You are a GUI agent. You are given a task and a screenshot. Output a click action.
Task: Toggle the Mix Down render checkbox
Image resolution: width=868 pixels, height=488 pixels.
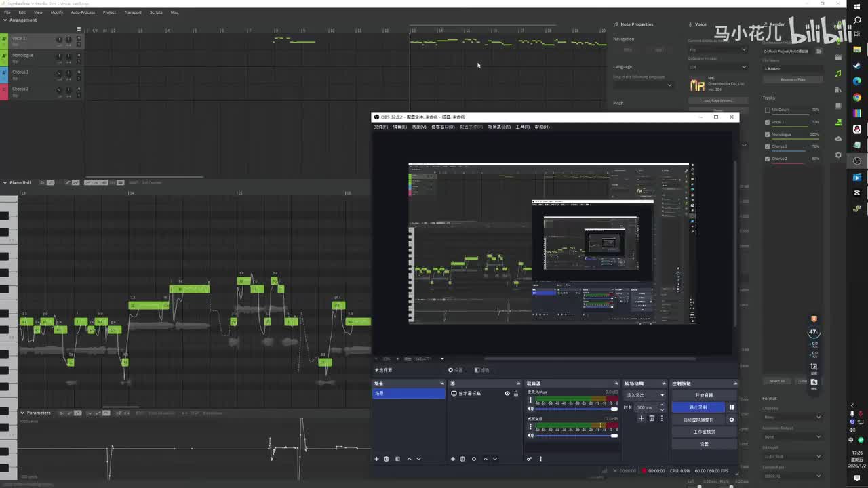pyautogui.click(x=767, y=110)
